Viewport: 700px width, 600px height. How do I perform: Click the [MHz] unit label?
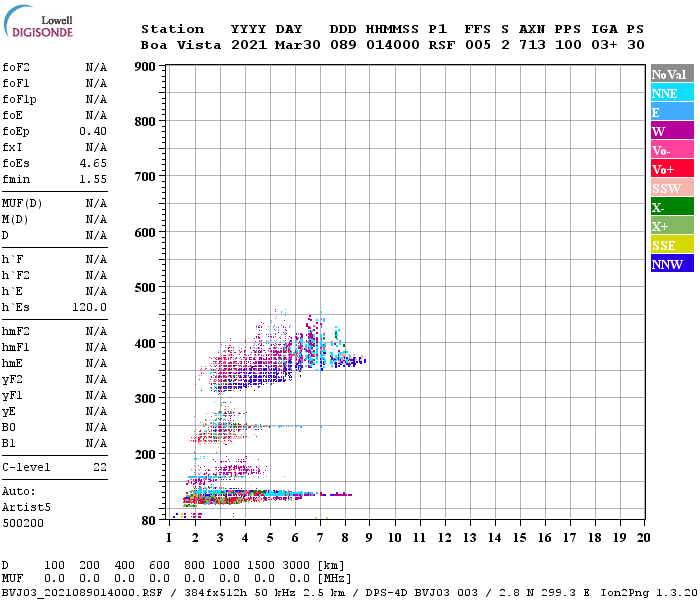(334, 579)
